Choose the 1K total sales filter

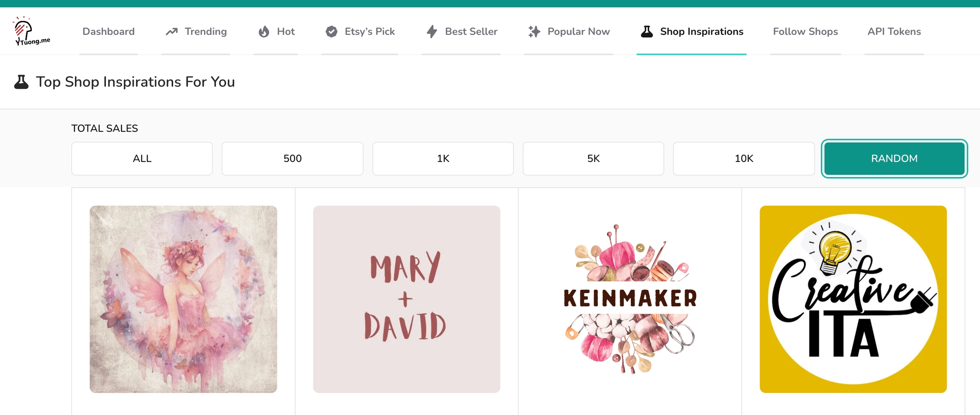pyautogui.click(x=443, y=159)
